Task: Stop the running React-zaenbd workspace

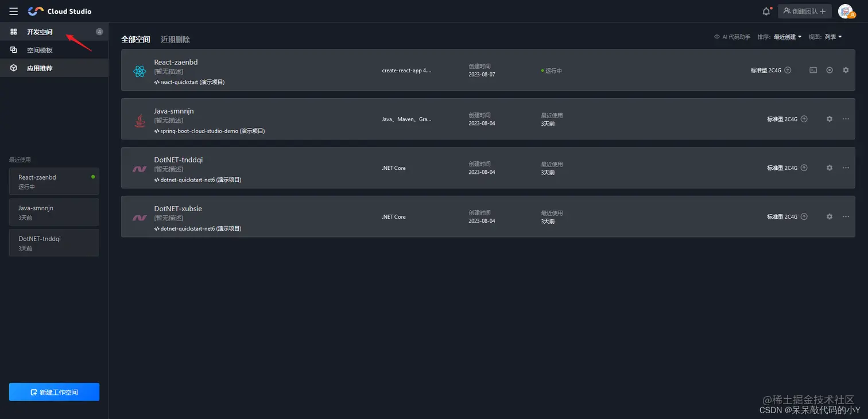Action: 830,70
